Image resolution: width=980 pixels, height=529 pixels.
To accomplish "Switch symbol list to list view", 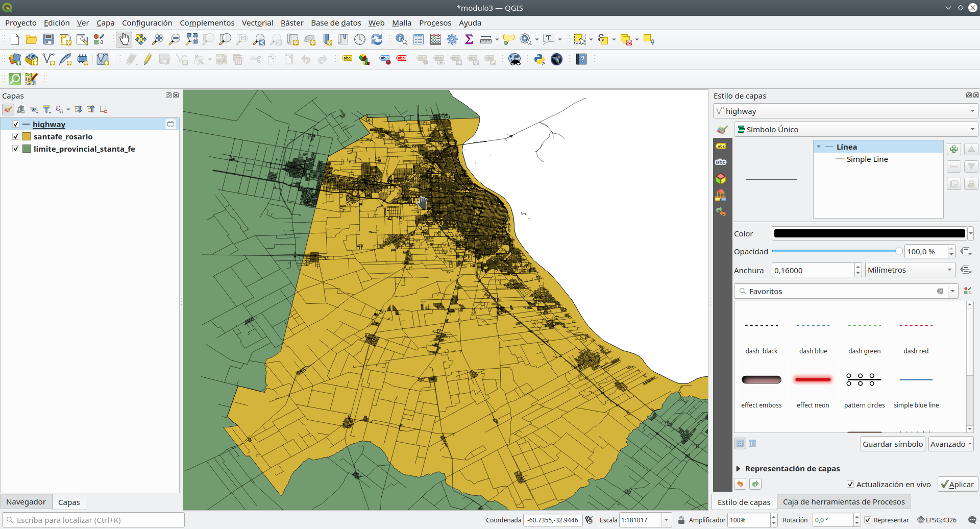I will click(x=752, y=443).
